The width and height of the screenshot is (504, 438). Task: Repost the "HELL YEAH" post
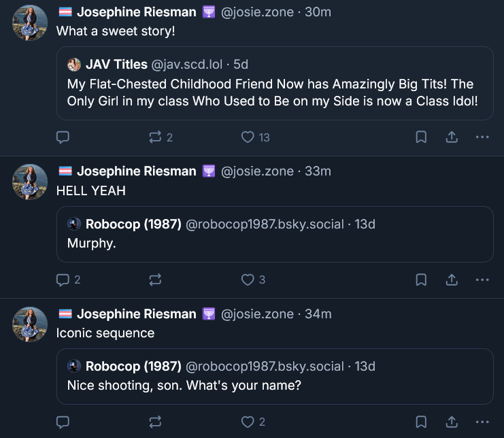(x=155, y=280)
